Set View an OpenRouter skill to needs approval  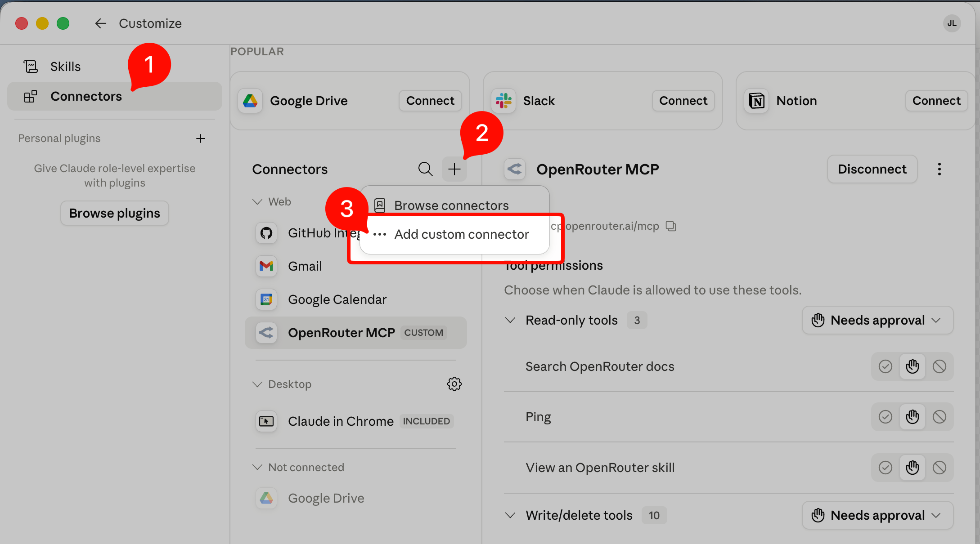tap(913, 468)
